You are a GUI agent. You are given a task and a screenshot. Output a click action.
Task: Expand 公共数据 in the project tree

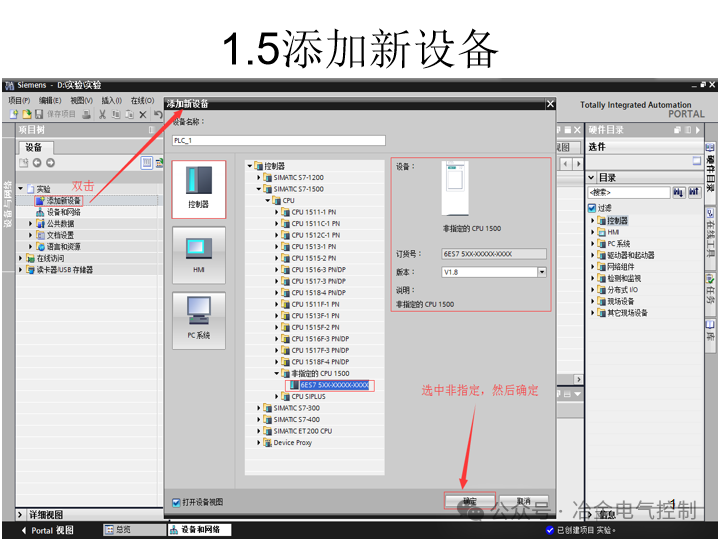point(30,224)
